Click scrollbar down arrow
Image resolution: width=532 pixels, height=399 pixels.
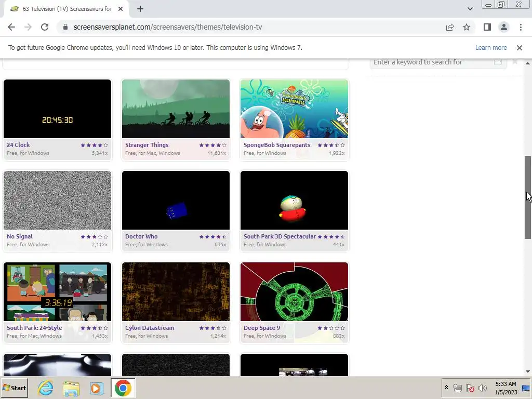[528, 371]
